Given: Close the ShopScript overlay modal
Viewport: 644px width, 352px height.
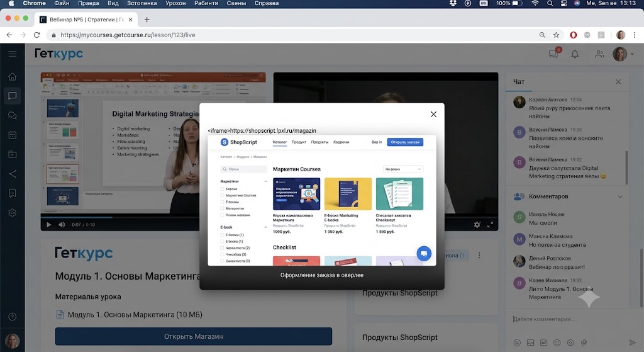Looking at the screenshot, I should point(433,115).
